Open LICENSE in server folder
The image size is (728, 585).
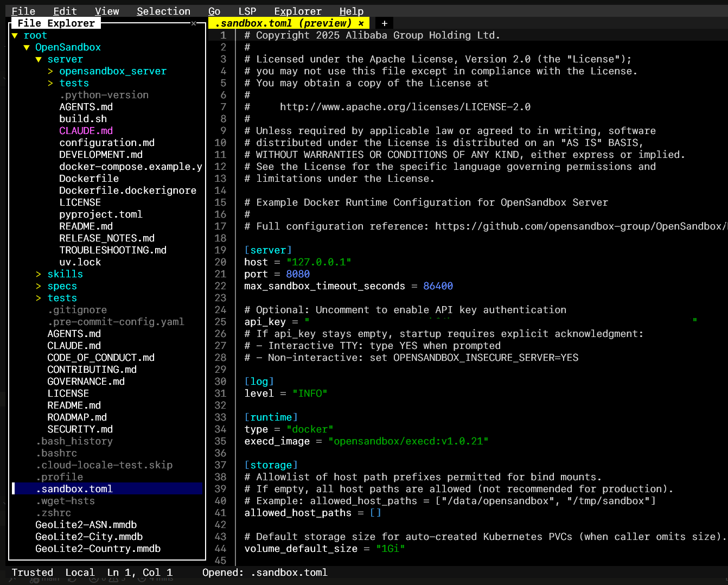[80, 202]
